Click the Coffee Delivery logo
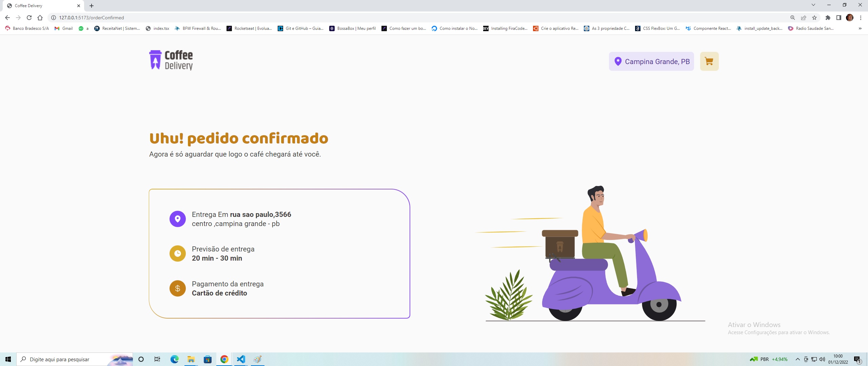 point(171,60)
